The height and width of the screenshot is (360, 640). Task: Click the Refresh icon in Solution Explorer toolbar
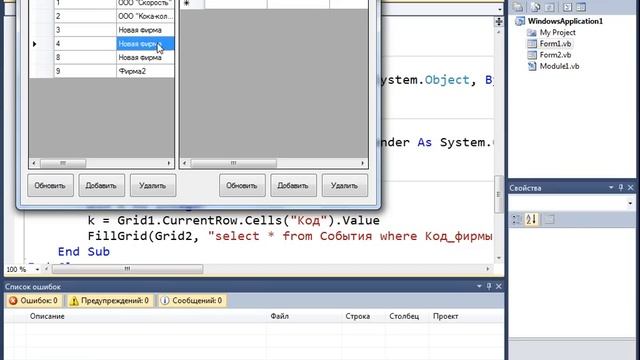pos(549,7)
